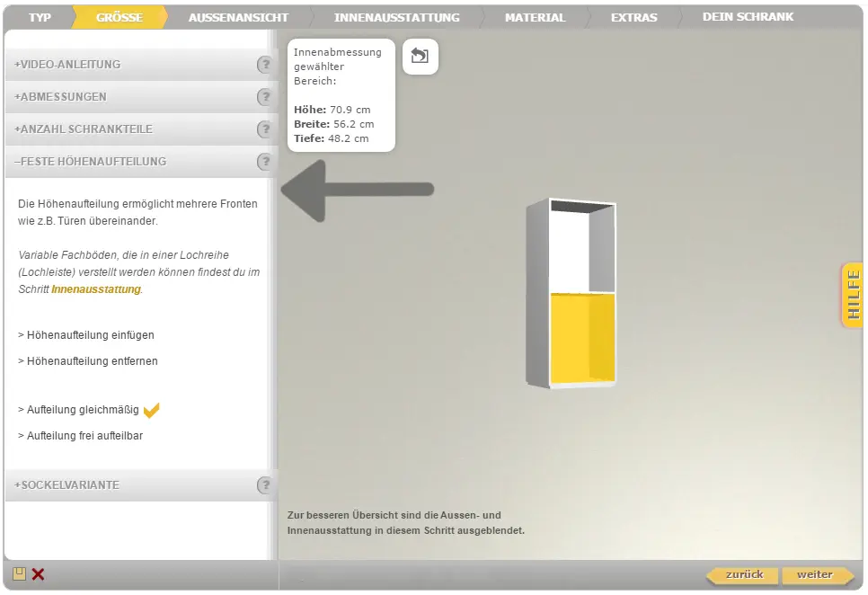Open help for Abmessungen question mark
This screenshot has width=868, height=595.
265,97
